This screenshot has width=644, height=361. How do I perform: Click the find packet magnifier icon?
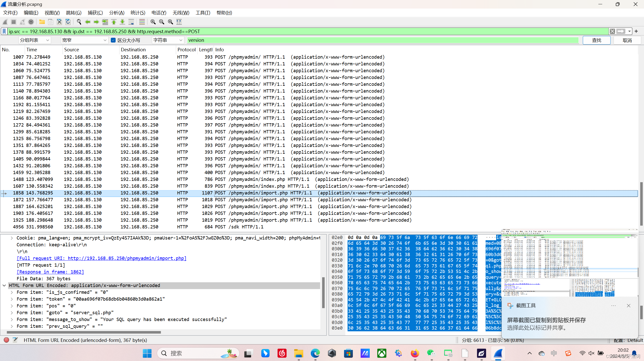[79, 22]
